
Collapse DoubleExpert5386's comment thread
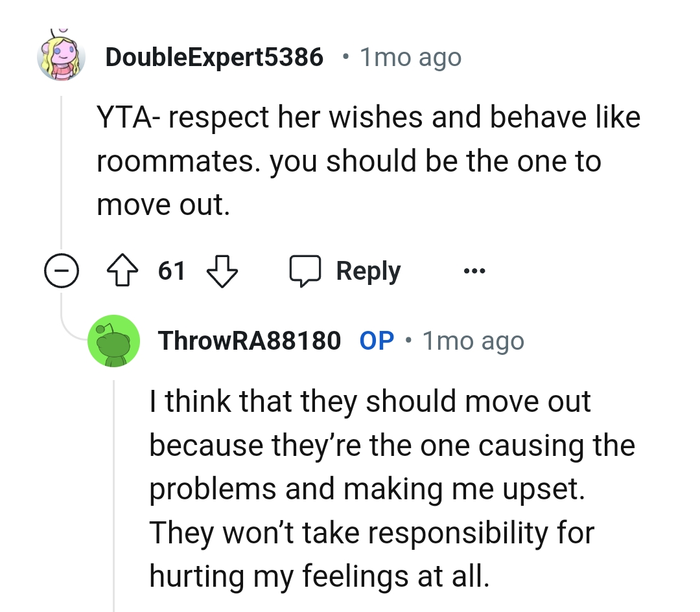(62, 271)
